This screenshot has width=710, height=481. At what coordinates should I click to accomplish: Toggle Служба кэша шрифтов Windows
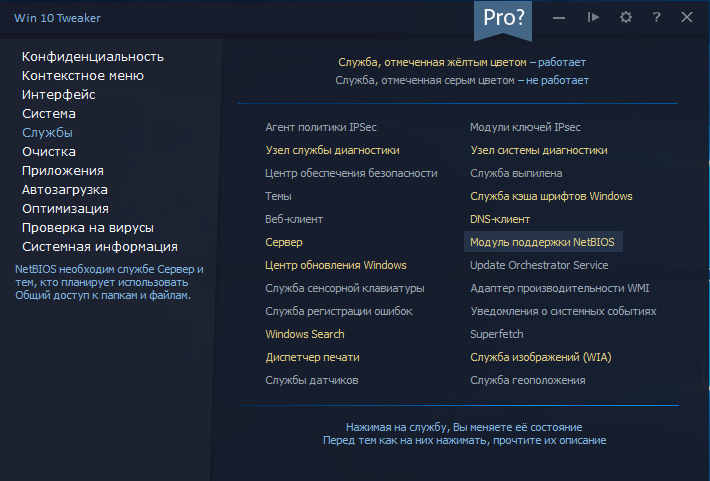click(551, 197)
